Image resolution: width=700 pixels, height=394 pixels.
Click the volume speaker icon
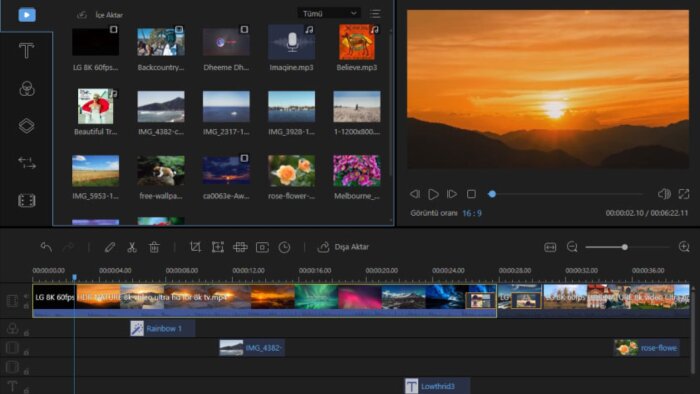(664, 194)
